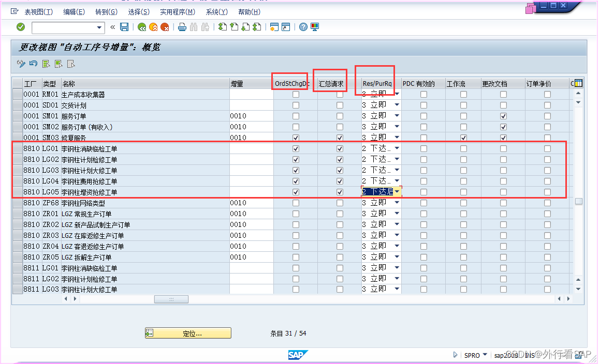Click the Next page icon
The image size is (599, 364).
245,27
